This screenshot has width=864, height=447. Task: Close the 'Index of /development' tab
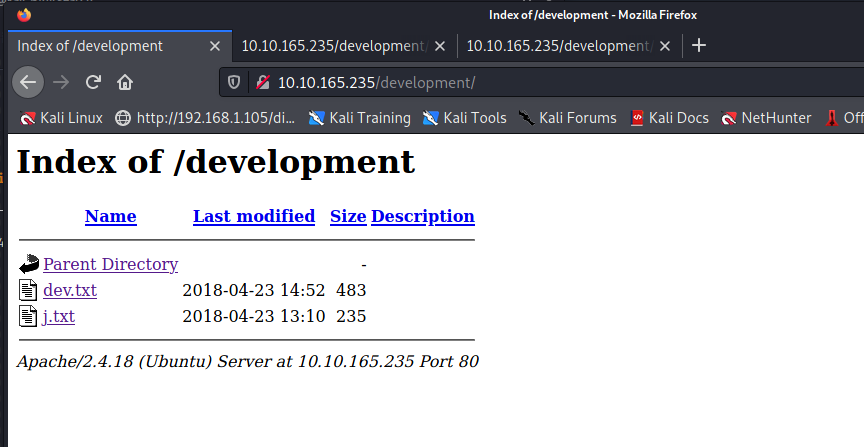pyautogui.click(x=214, y=46)
